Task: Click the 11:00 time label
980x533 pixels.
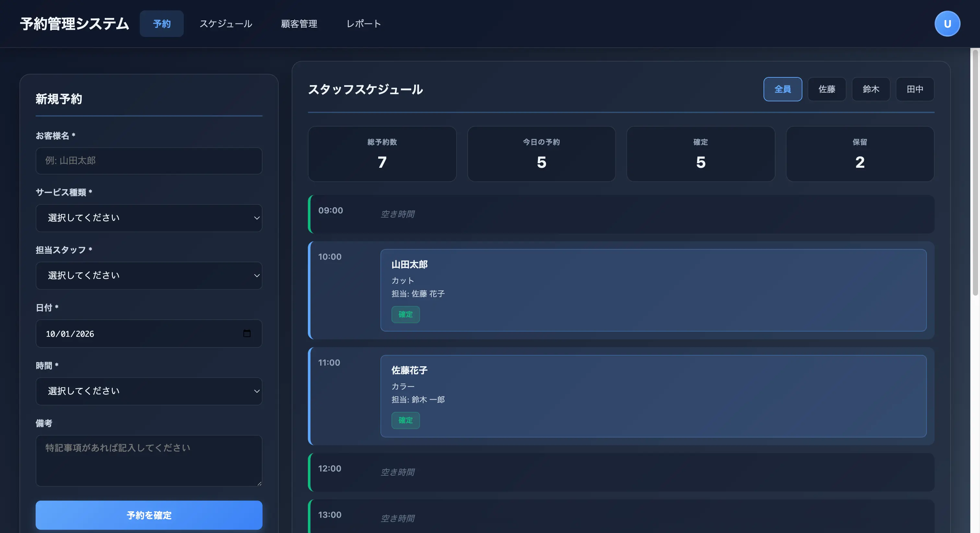Action: coord(329,363)
